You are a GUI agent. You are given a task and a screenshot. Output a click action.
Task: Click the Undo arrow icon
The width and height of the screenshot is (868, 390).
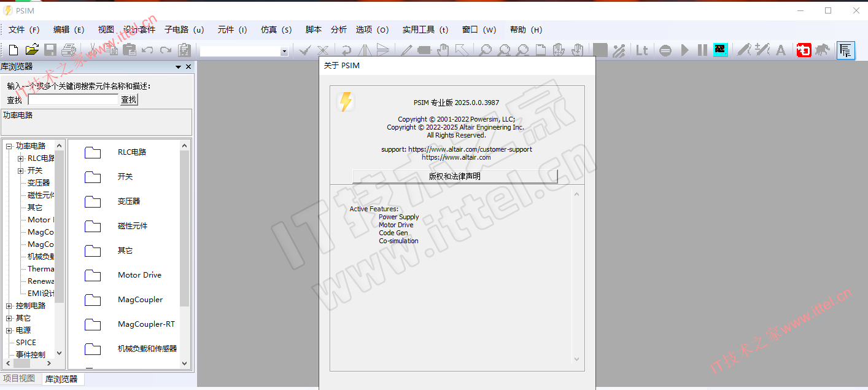[148, 50]
